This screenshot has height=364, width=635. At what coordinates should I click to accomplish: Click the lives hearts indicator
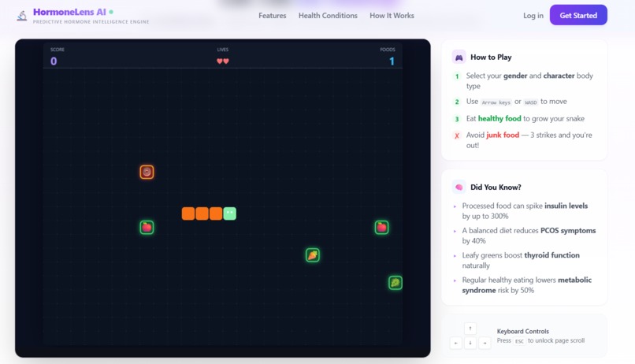pos(223,61)
